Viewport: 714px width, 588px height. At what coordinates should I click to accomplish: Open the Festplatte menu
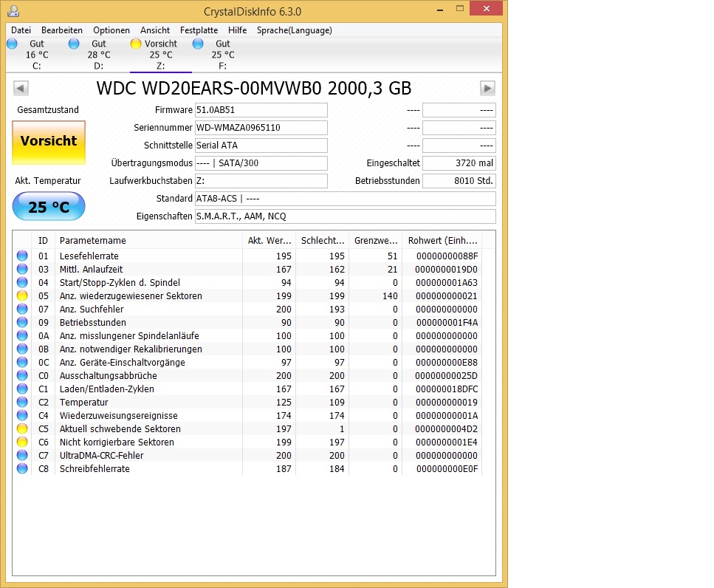click(x=199, y=30)
